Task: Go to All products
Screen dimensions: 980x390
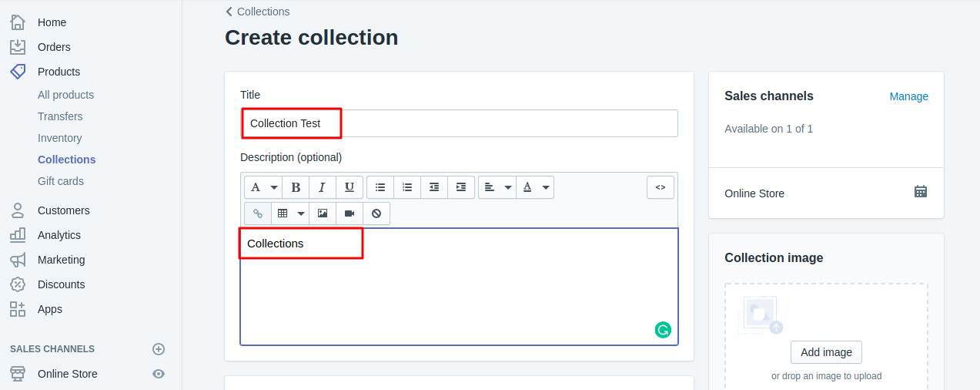Action: 65,95
